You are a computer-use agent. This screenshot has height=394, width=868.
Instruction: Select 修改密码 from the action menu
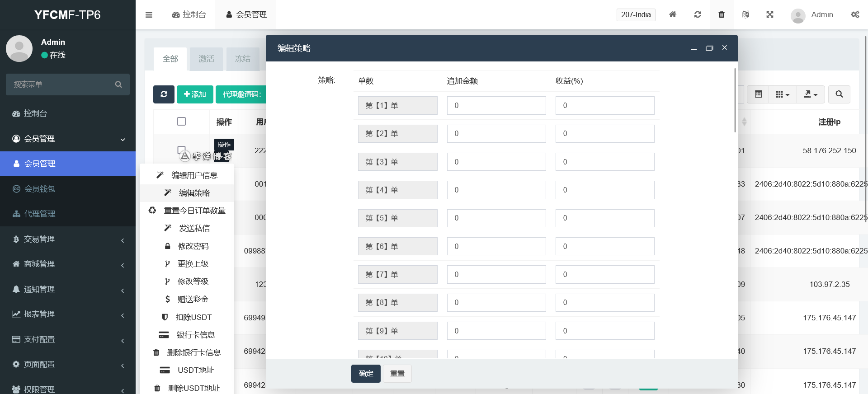tap(193, 246)
